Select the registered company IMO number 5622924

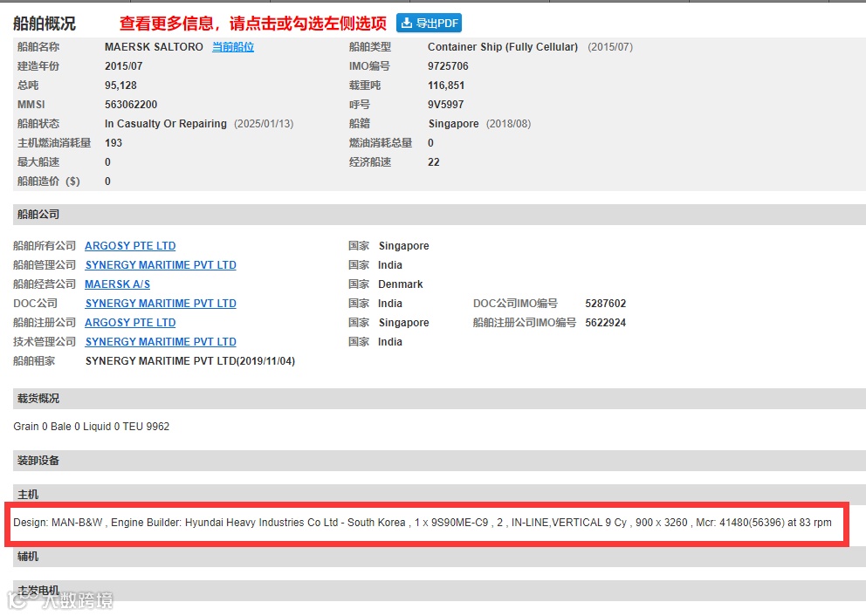click(605, 322)
